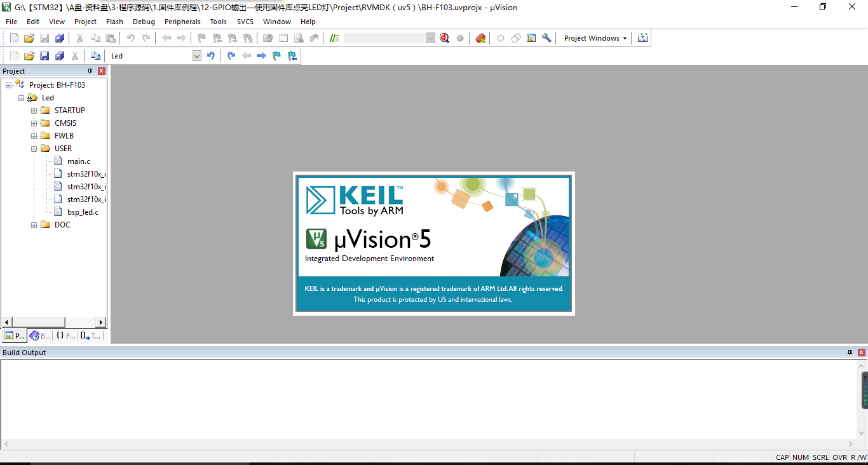Viewport: 868px width, 465px height.
Task: Collapse the USER folder
Action: click(x=34, y=149)
